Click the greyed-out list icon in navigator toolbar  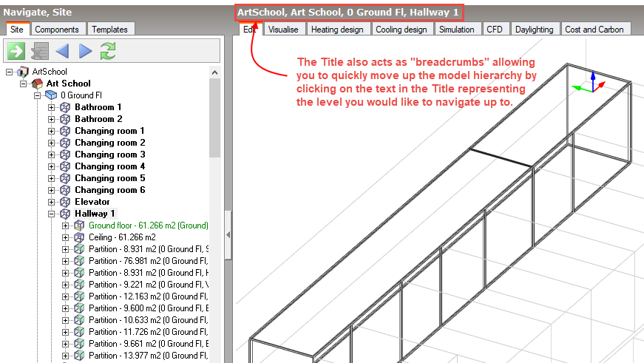tap(39, 50)
